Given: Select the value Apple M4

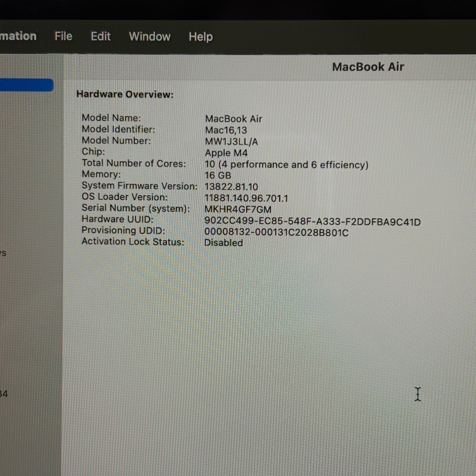Looking at the screenshot, I should [x=226, y=153].
